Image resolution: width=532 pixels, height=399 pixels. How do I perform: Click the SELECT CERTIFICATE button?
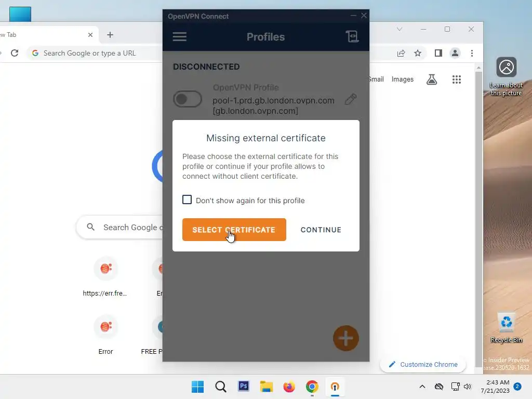click(234, 230)
